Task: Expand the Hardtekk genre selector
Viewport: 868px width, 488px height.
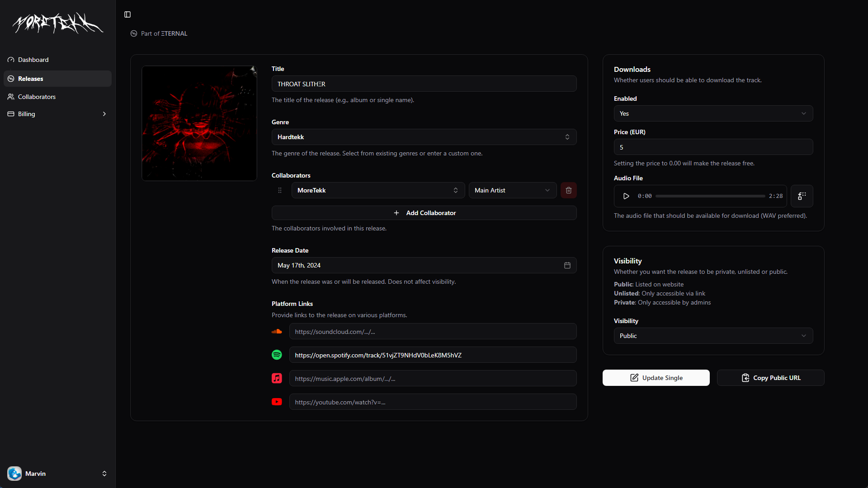Action: click(x=424, y=137)
